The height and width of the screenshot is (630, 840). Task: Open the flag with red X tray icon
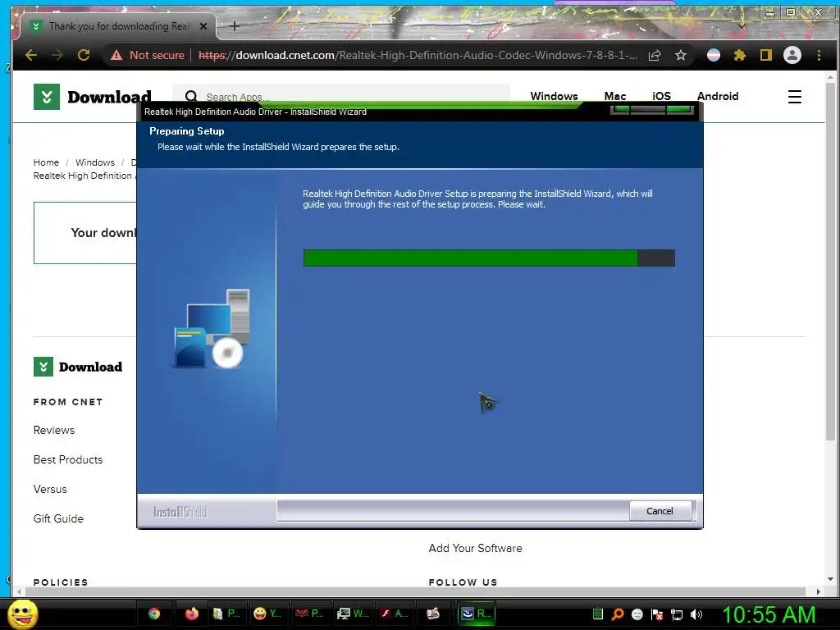coord(657,614)
